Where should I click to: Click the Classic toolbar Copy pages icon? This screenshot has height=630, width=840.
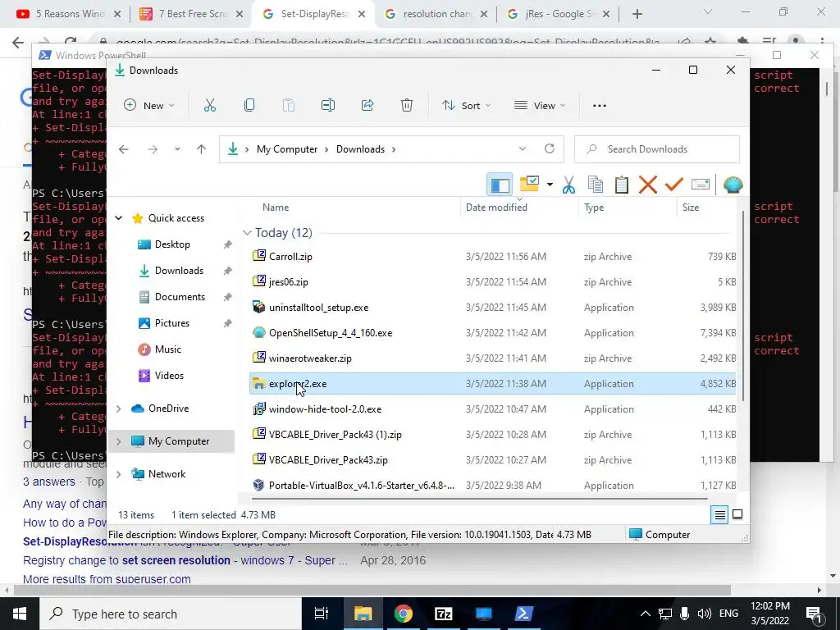596,185
